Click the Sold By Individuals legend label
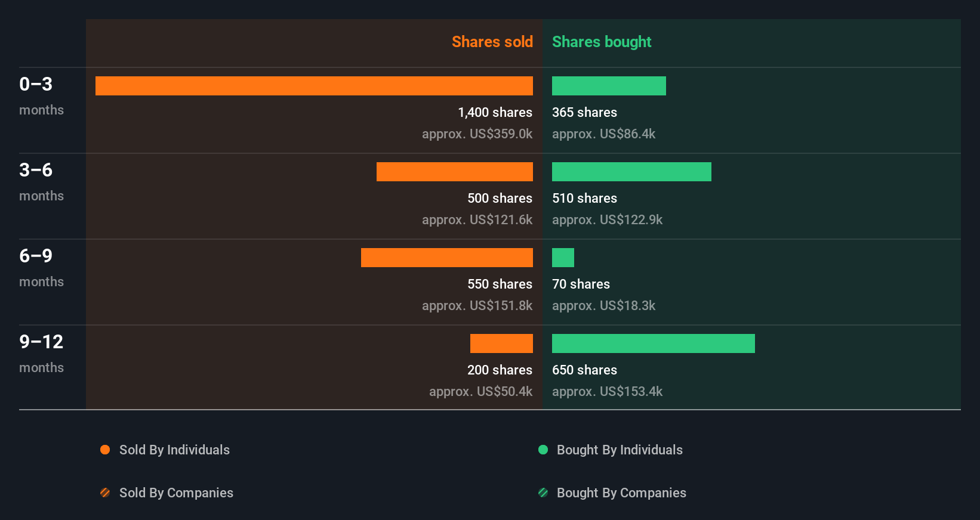980x520 pixels. [x=174, y=450]
